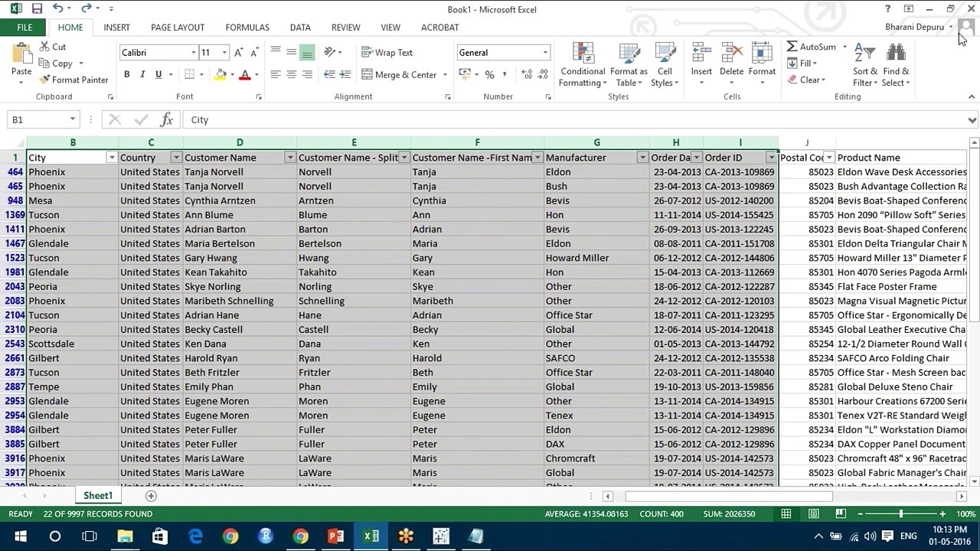
Task: Toggle Italic formatting
Action: [142, 74]
